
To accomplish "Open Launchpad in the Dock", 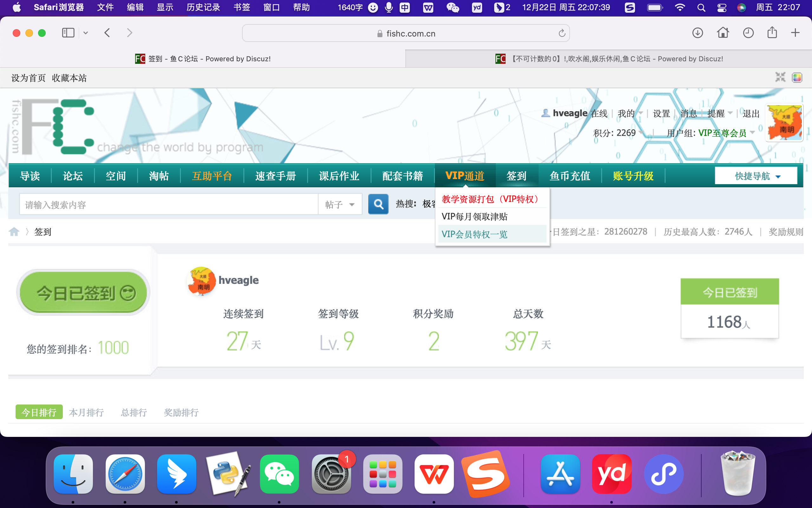I will pos(383,474).
